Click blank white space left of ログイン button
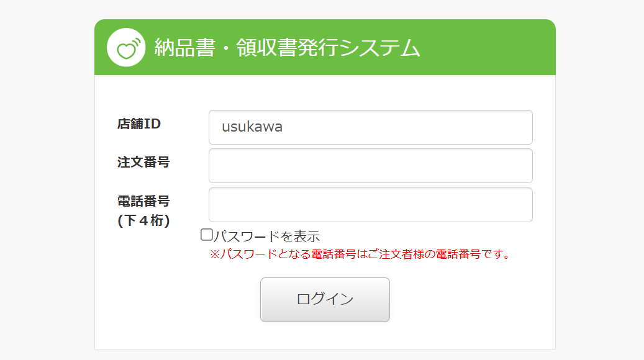This screenshot has height=360, width=644. [180, 300]
